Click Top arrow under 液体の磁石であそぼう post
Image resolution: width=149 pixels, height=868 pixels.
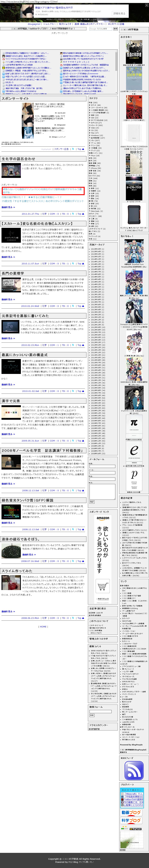(80, 561)
